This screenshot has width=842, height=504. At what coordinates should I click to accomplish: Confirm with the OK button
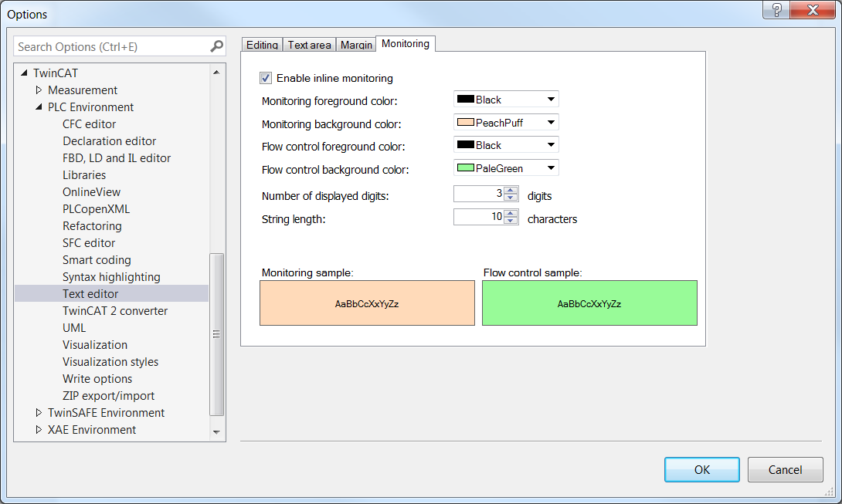point(702,469)
